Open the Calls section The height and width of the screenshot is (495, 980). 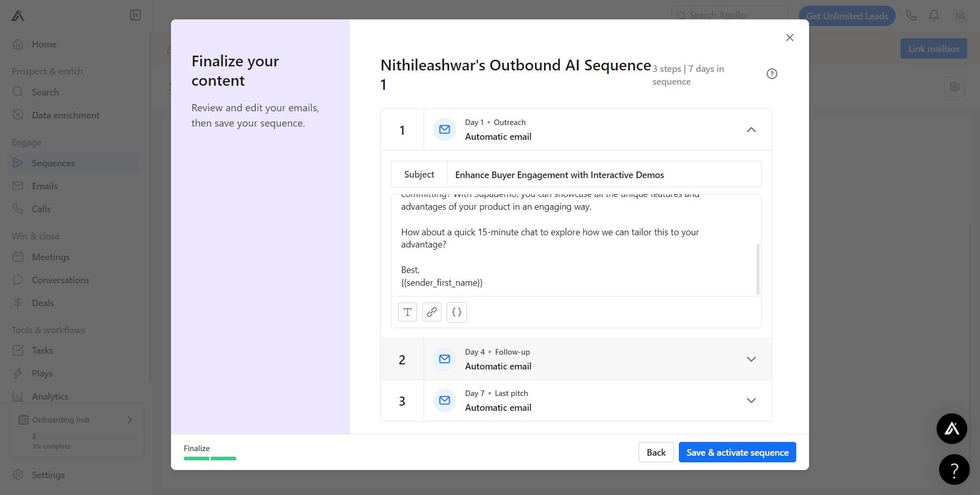(x=41, y=209)
